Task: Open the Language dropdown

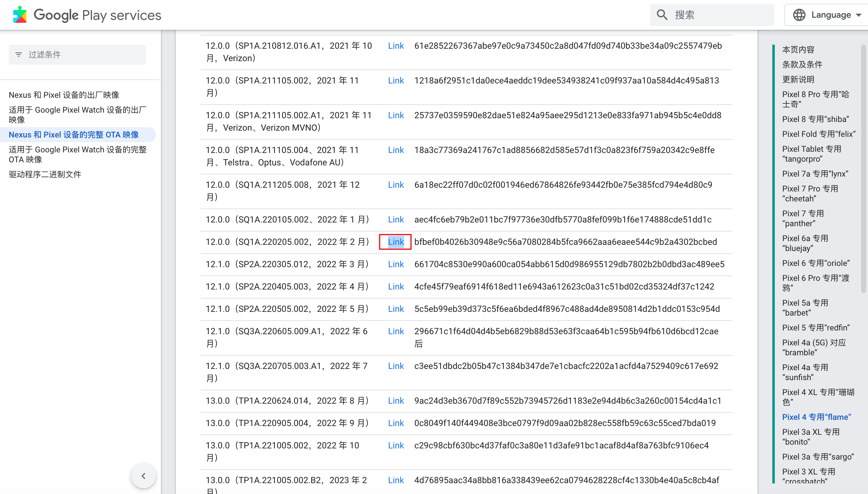Action: 831,15
